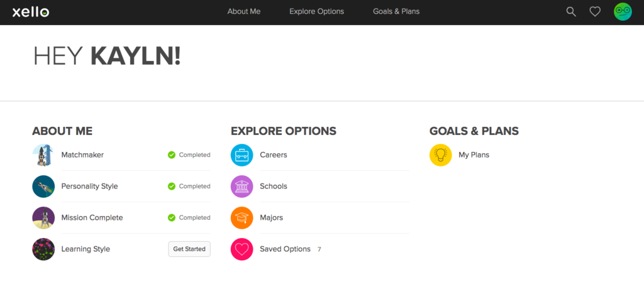This screenshot has width=644, height=282.
Task: Click the blue Careers briefcase icon
Action: [x=242, y=155]
